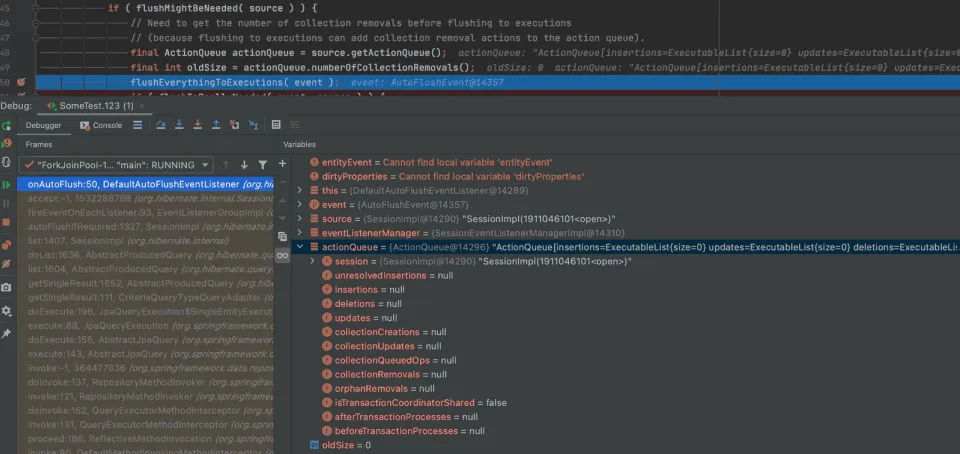Screen dimensions: 960x454
Task: Click the Threads layout icon beside Console
Action: pyautogui.click(x=138, y=125)
